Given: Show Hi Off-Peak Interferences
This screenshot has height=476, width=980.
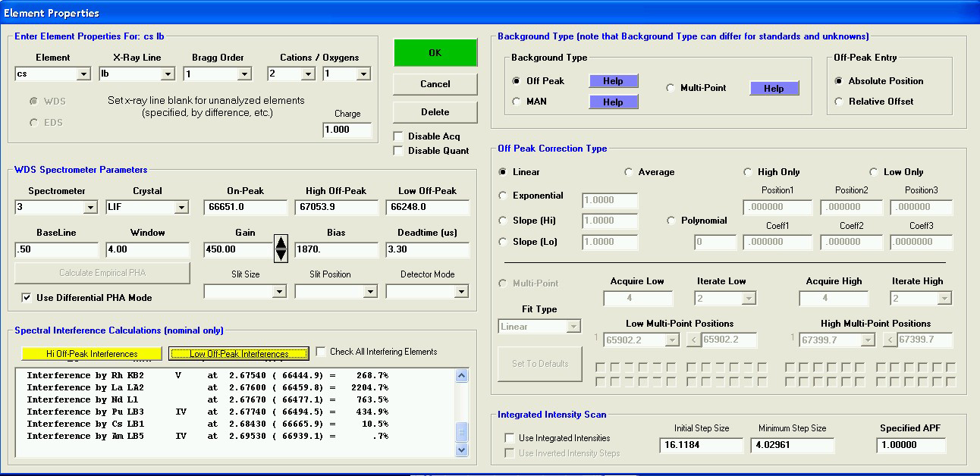Looking at the screenshot, I should 92,354.
